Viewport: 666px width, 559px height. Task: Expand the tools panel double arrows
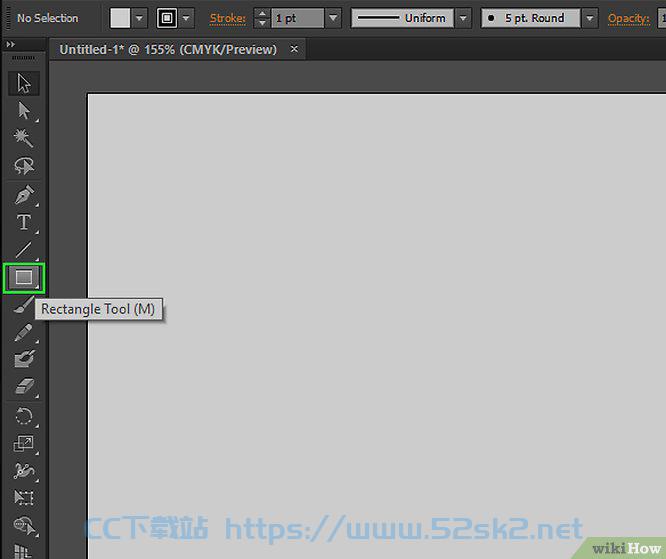click(10, 44)
